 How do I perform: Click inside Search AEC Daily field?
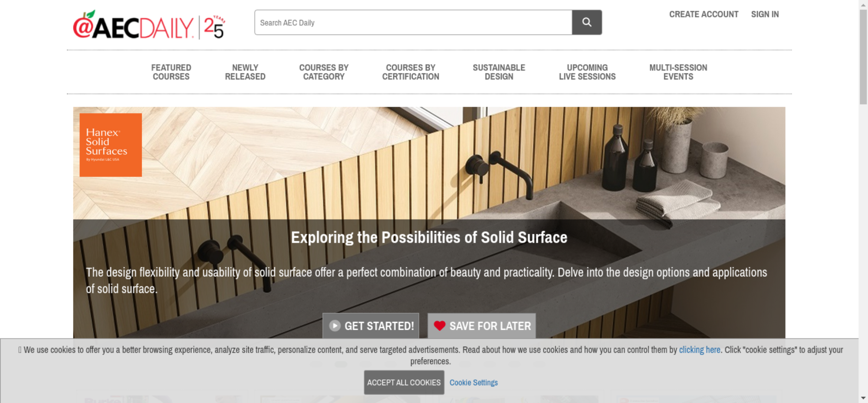pos(412,23)
